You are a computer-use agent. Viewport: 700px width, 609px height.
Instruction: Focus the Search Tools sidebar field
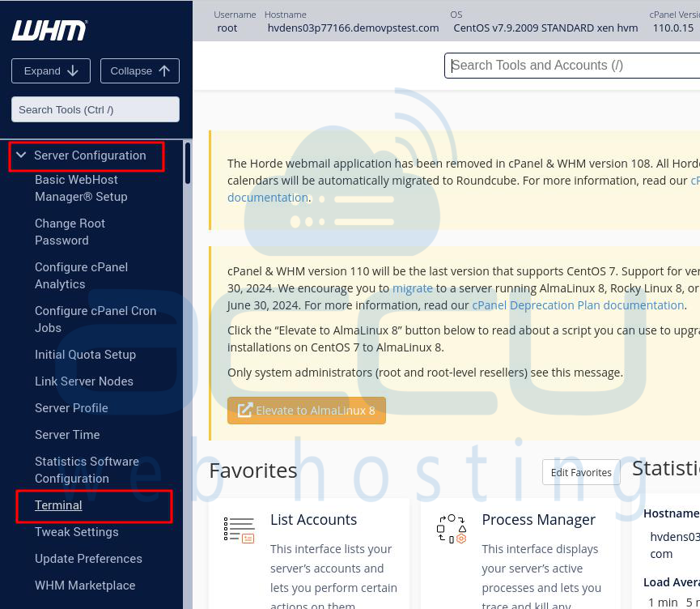click(95, 109)
